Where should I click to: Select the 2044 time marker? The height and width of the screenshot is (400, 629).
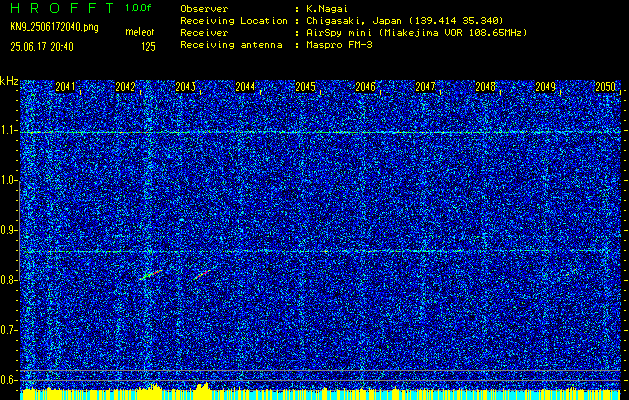pyautogui.click(x=245, y=87)
